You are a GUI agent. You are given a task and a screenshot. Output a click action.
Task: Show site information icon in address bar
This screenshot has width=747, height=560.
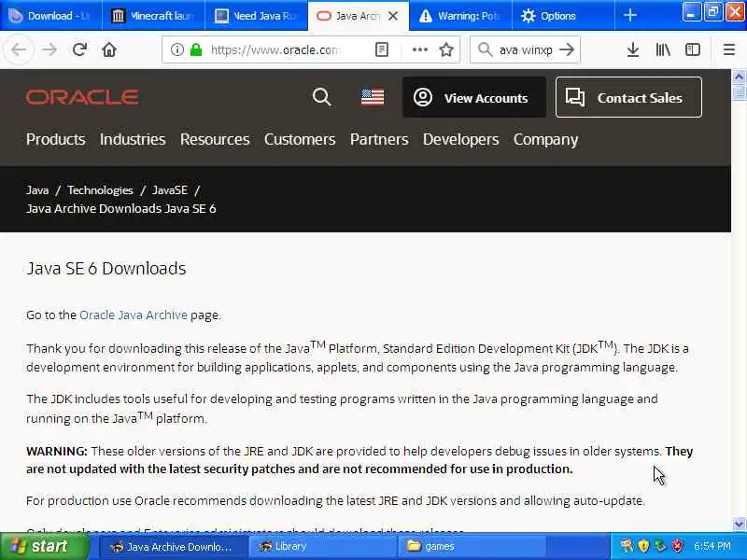click(176, 49)
